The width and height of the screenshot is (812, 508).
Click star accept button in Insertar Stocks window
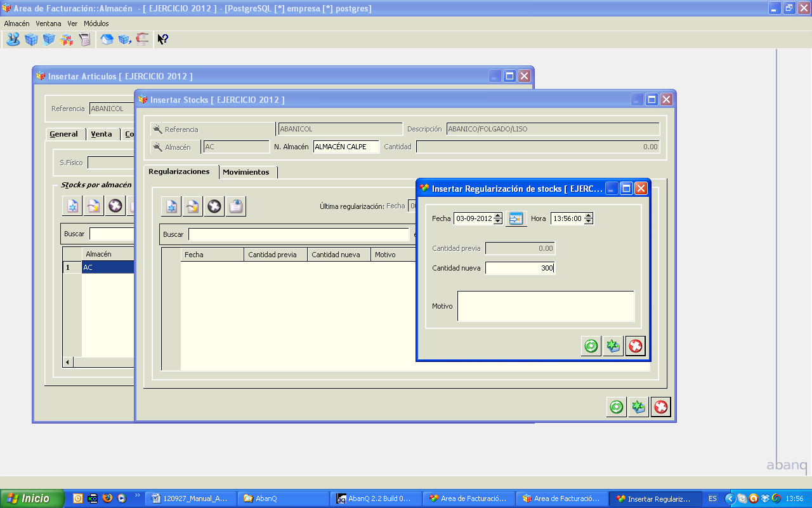coord(639,407)
